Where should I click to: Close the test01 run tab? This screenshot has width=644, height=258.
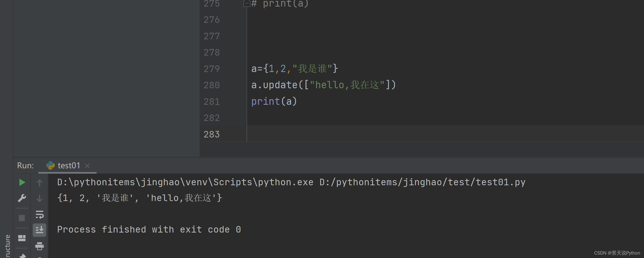pos(87,166)
